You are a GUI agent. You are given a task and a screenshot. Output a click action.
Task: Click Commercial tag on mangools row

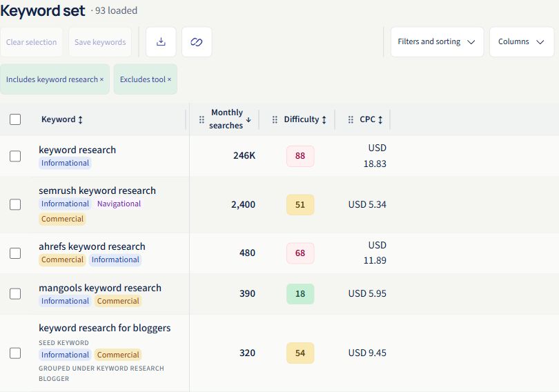tap(118, 301)
